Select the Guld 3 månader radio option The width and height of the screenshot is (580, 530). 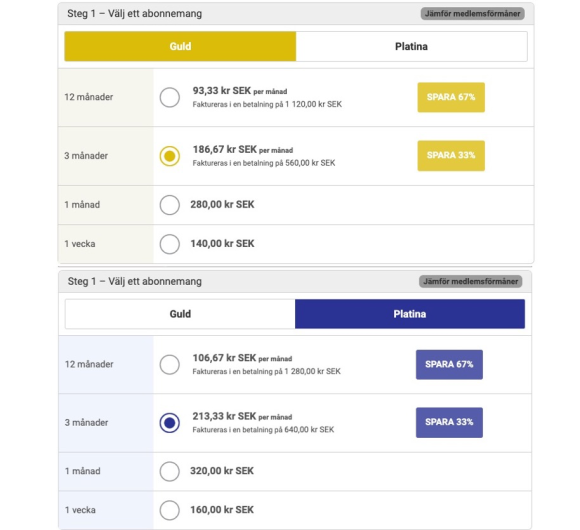click(x=169, y=156)
